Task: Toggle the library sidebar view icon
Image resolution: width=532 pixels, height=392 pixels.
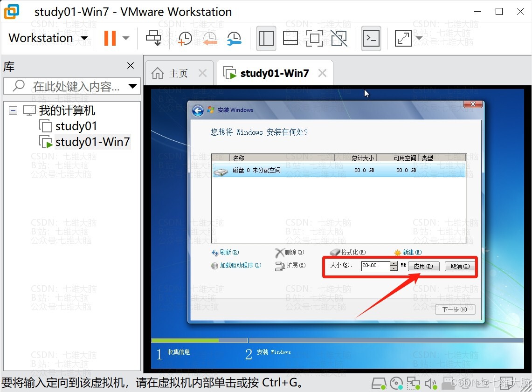Action: (266, 38)
